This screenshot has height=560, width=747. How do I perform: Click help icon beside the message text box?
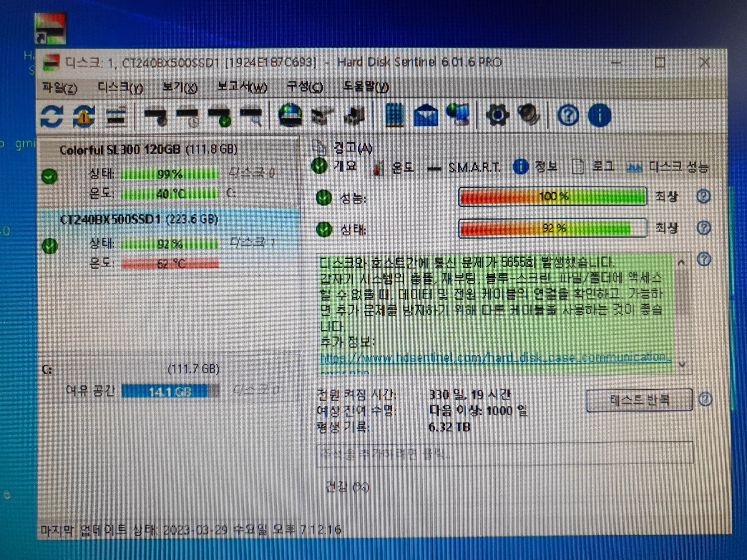[704, 260]
